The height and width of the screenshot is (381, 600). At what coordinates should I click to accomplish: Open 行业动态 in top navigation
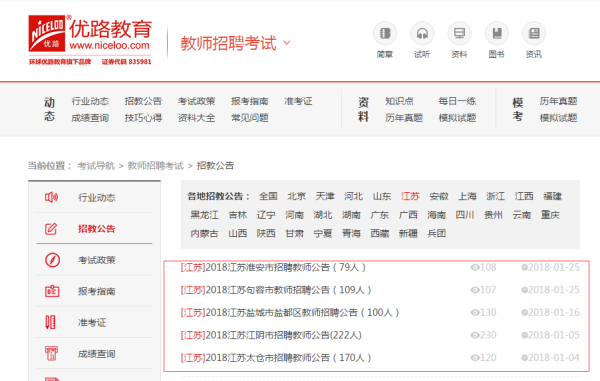click(x=90, y=101)
